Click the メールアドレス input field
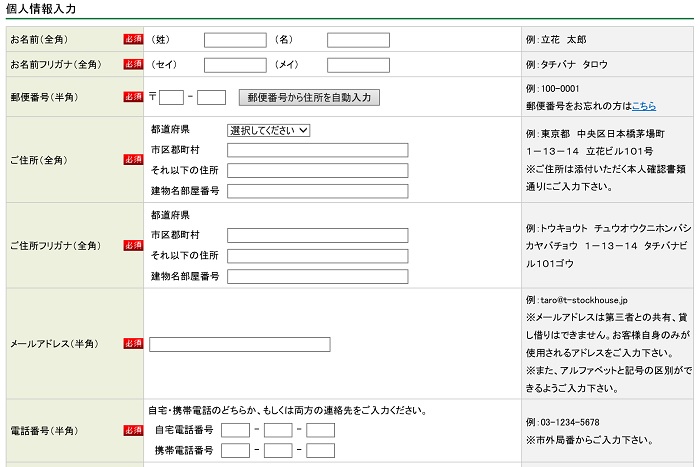The image size is (700, 467). (240, 344)
